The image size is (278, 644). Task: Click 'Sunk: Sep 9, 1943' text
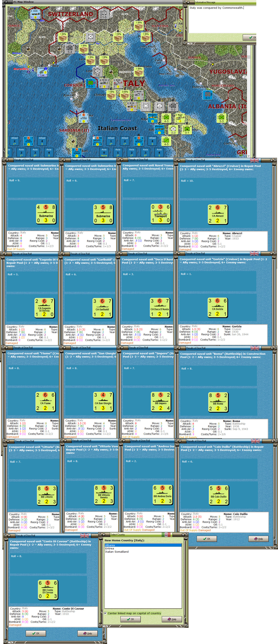point(236,429)
